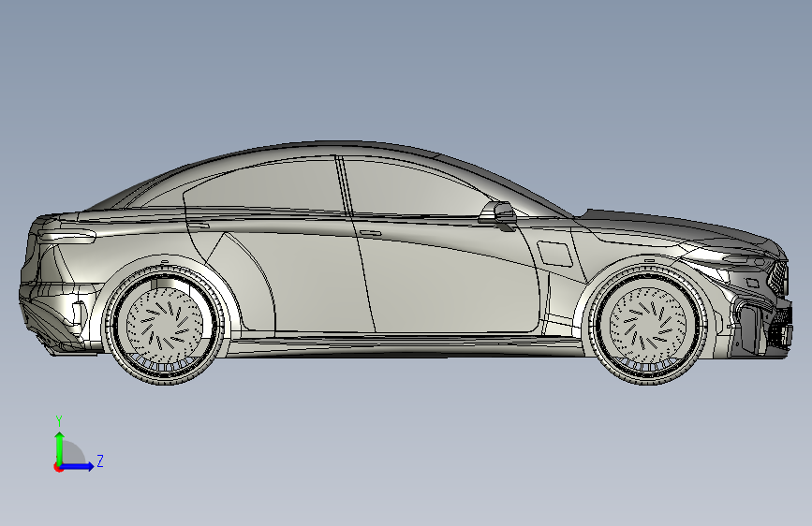Select the car's rear wheel rim
The height and width of the screenshot is (526, 812).
coord(165,327)
